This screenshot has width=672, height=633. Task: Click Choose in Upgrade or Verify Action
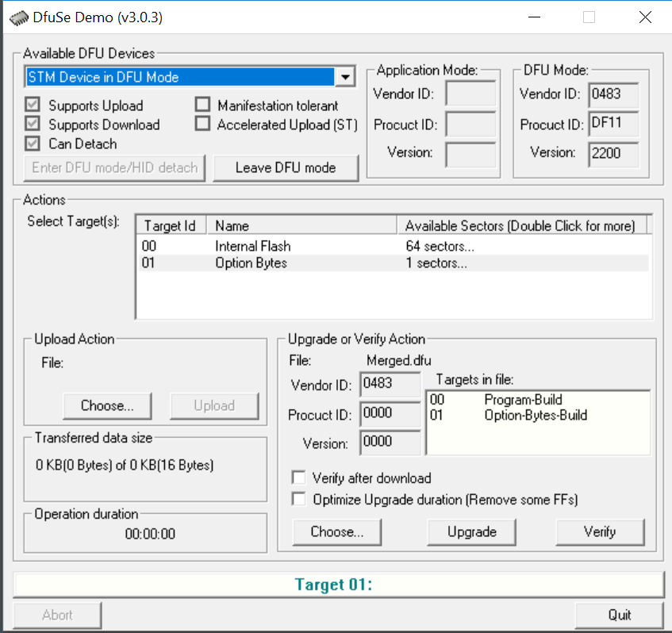[337, 531]
